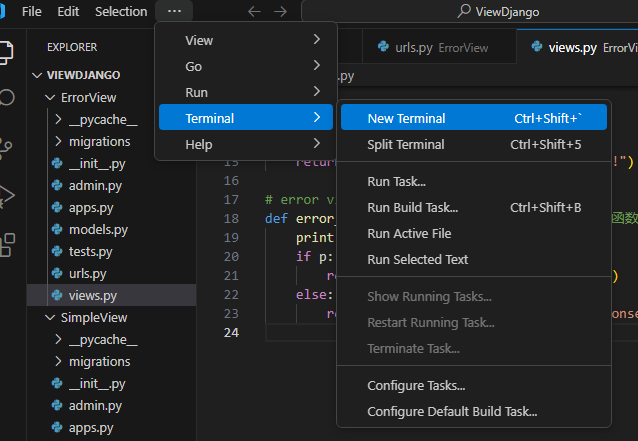Click the ellipsis more-menus button
Image resolution: width=638 pixels, height=441 pixels.
174,11
